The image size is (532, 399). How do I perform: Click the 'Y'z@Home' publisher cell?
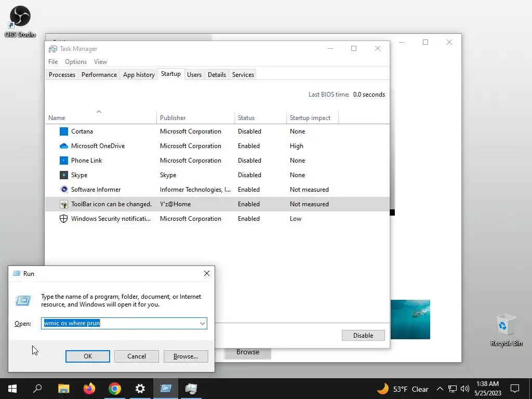point(176,204)
